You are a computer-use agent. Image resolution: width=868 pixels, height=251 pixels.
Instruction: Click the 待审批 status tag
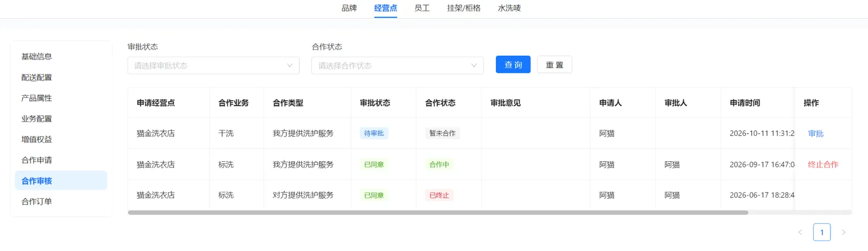(x=374, y=133)
